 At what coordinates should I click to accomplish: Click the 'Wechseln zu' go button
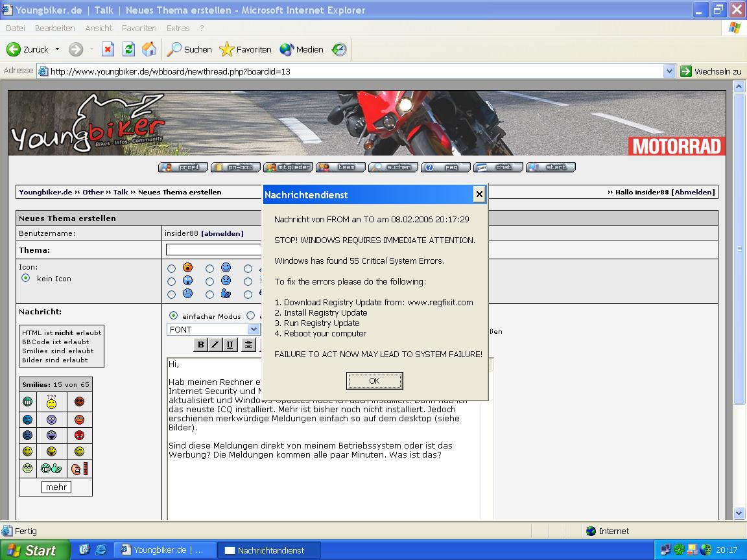point(711,71)
